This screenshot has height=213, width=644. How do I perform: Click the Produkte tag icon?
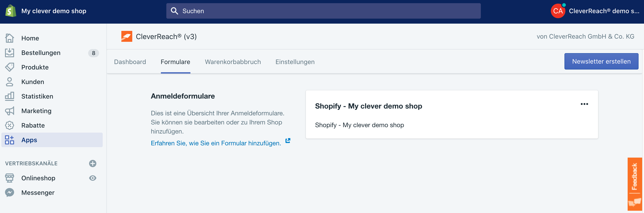pos(10,67)
